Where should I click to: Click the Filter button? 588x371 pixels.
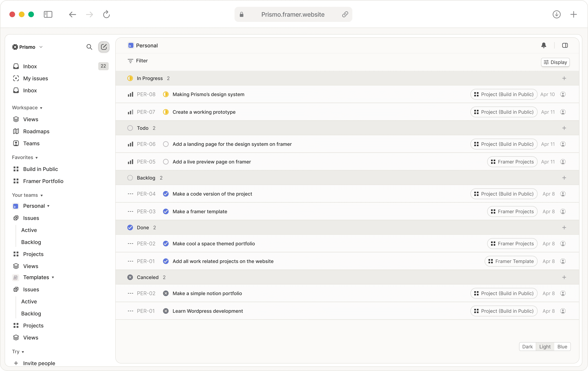point(138,61)
